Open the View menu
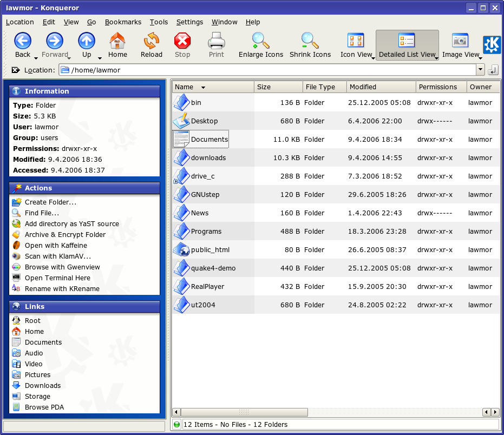This screenshot has height=435, width=504. [71, 22]
